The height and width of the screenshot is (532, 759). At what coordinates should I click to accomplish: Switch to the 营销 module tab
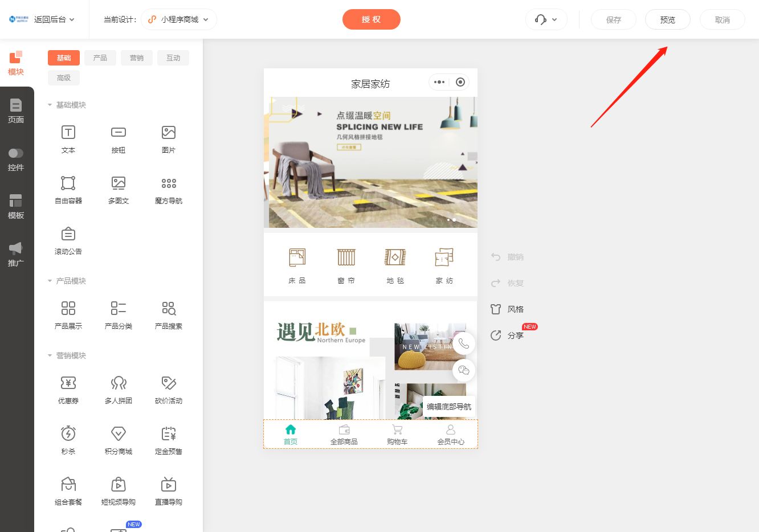pos(137,58)
